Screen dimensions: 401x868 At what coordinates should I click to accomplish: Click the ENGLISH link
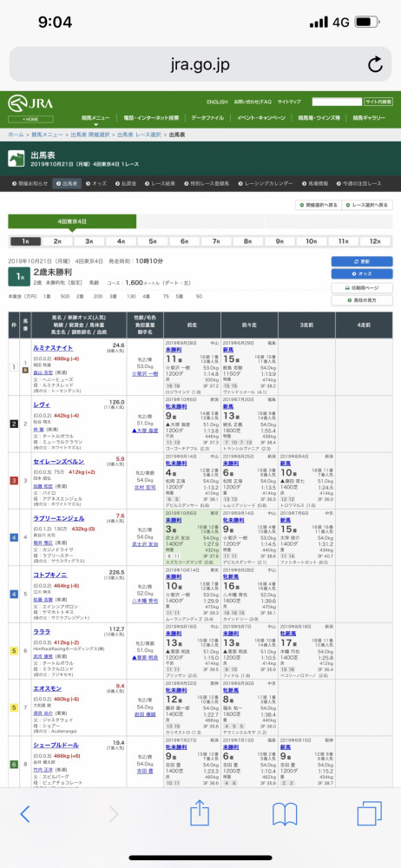[217, 102]
